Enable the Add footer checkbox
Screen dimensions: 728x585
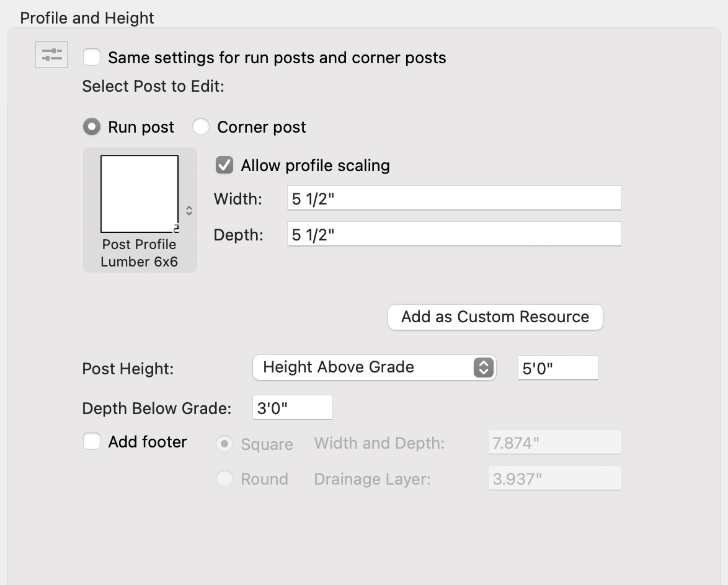click(x=92, y=442)
